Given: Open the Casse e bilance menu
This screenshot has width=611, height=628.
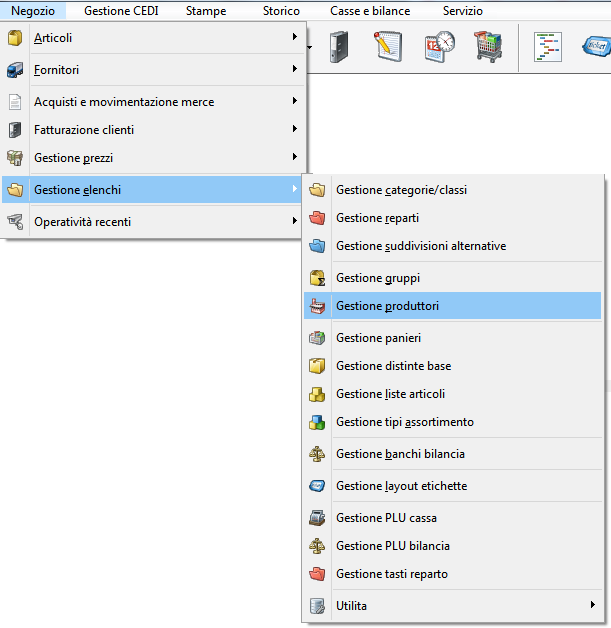Looking at the screenshot, I should point(370,11).
